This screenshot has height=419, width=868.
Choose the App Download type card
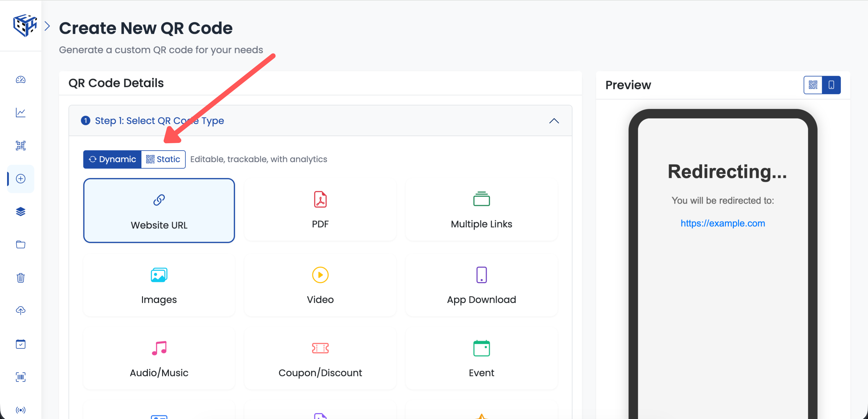482,285
